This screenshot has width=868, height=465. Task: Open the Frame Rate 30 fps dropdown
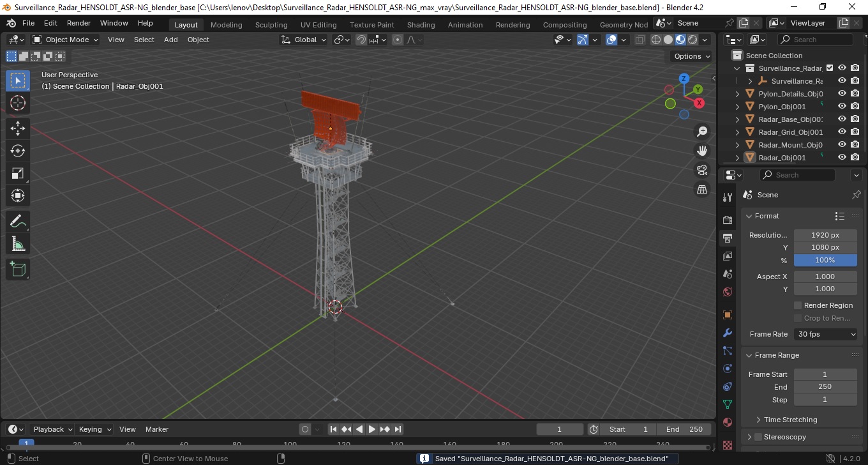tap(826, 334)
